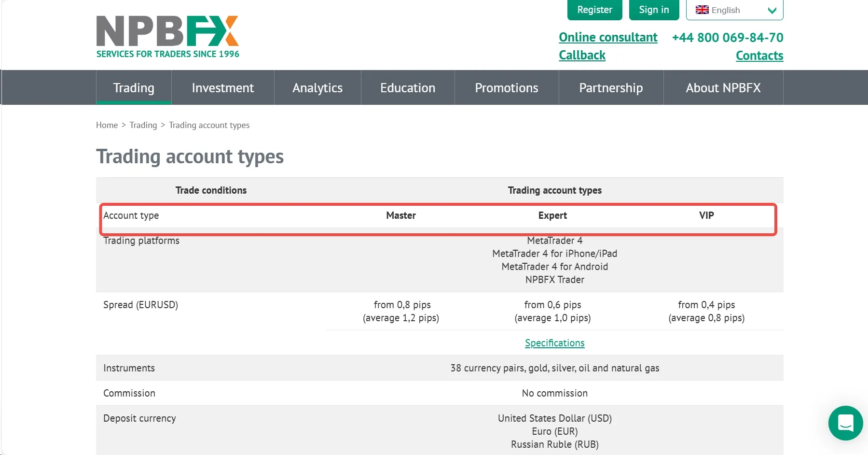The height and width of the screenshot is (455, 868).
Task: Click the Expert account column header
Action: click(x=552, y=215)
